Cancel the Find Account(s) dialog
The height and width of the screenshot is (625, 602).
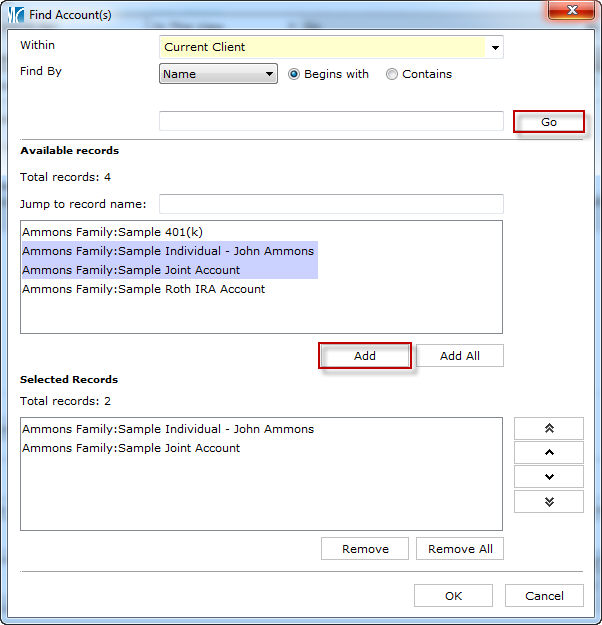(544, 596)
